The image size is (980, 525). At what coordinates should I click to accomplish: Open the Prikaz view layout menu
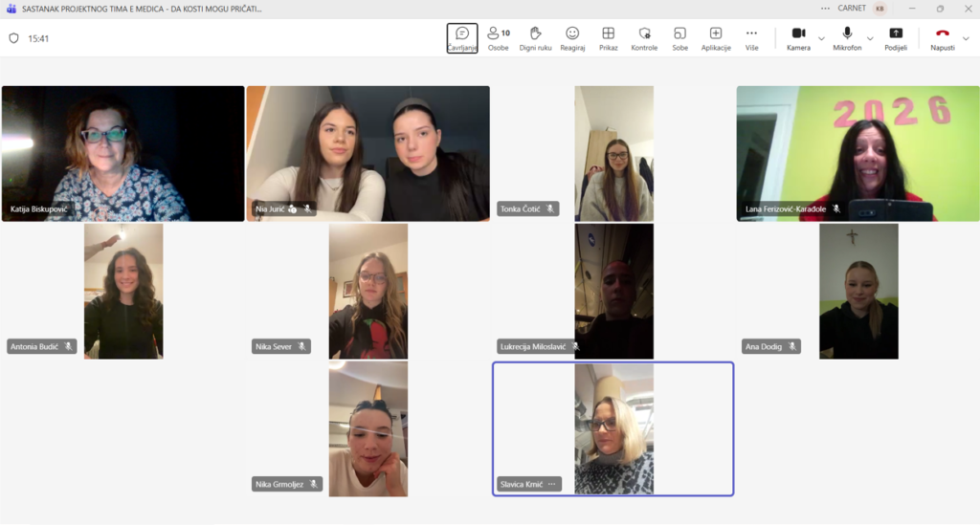point(608,38)
